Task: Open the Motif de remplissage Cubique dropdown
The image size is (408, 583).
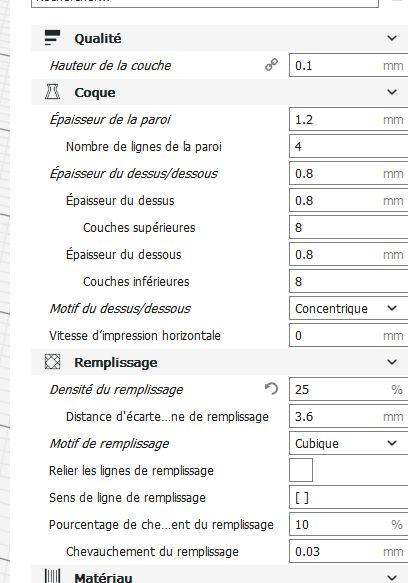Action: point(348,443)
